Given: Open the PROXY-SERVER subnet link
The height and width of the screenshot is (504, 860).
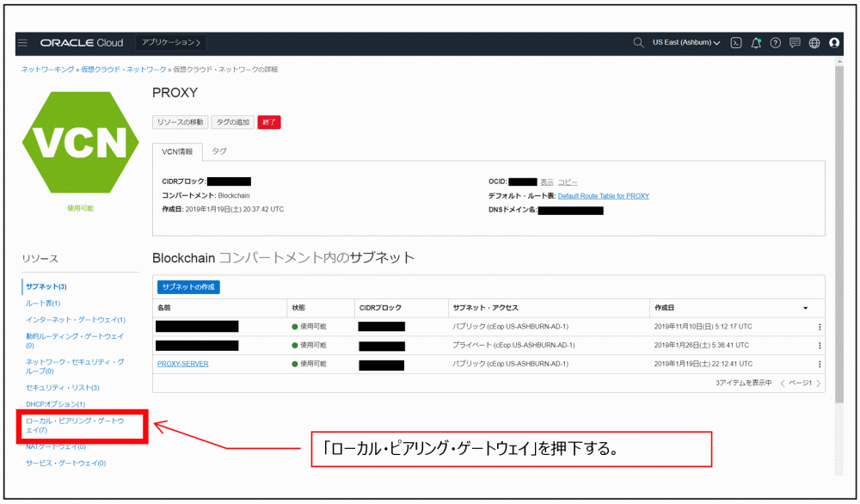Looking at the screenshot, I should pos(182,364).
